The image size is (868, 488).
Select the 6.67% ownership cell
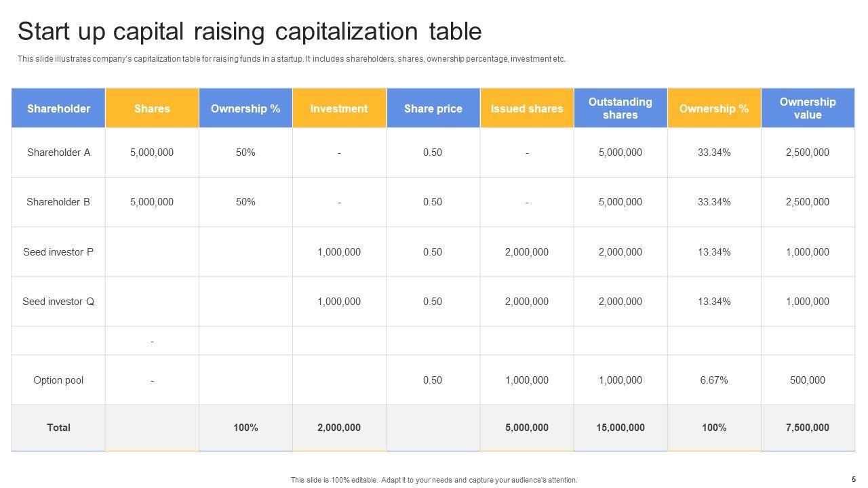[714, 380]
